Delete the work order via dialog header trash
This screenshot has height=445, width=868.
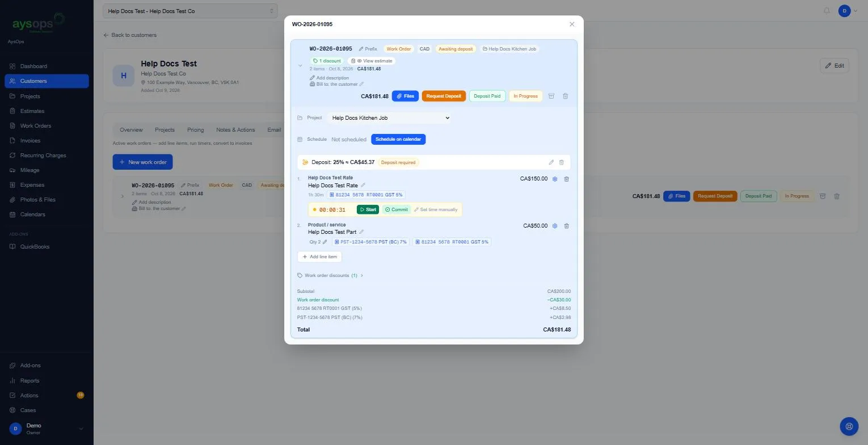tap(565, 96)
